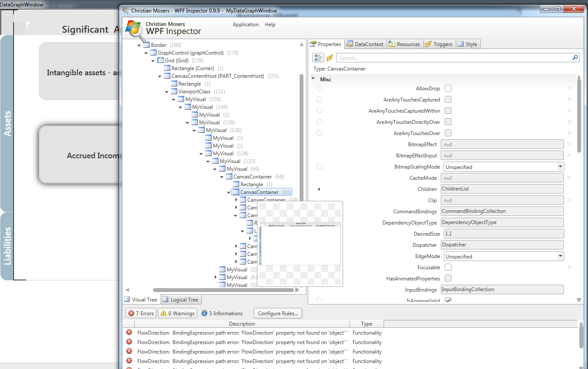Click the Rectangle (Corner) node icon
The height and width of the screenshot is (369, 588).
pyautogui.click(x=167, y=68)
